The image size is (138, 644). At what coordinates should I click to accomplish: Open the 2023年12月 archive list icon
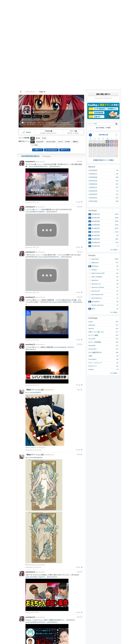pos(90,246)
